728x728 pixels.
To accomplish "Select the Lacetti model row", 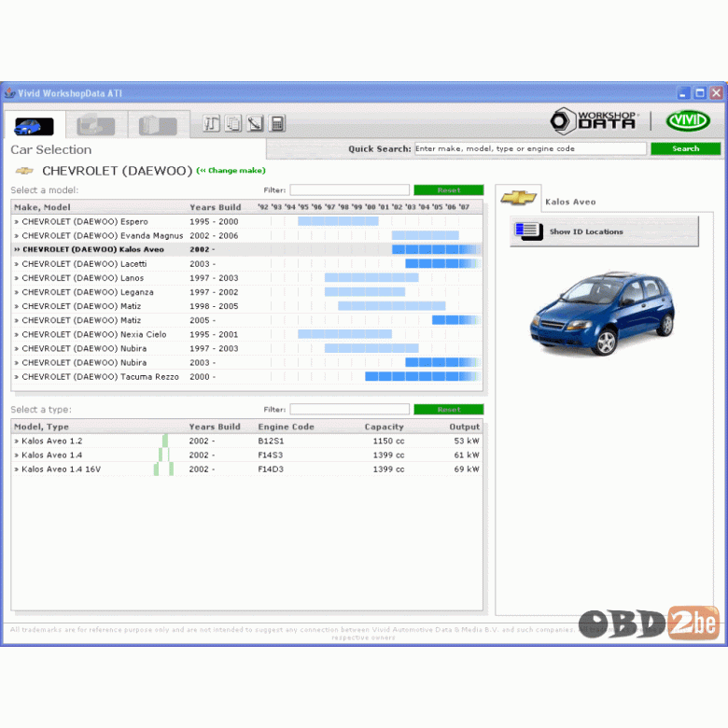I will click(x=246, y=264).
